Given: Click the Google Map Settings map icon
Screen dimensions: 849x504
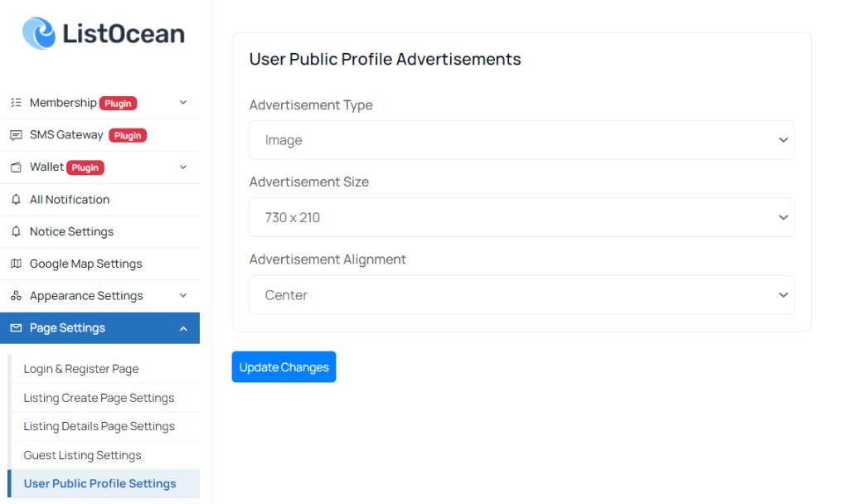Looking at the screenshot, I should (17, 264).
